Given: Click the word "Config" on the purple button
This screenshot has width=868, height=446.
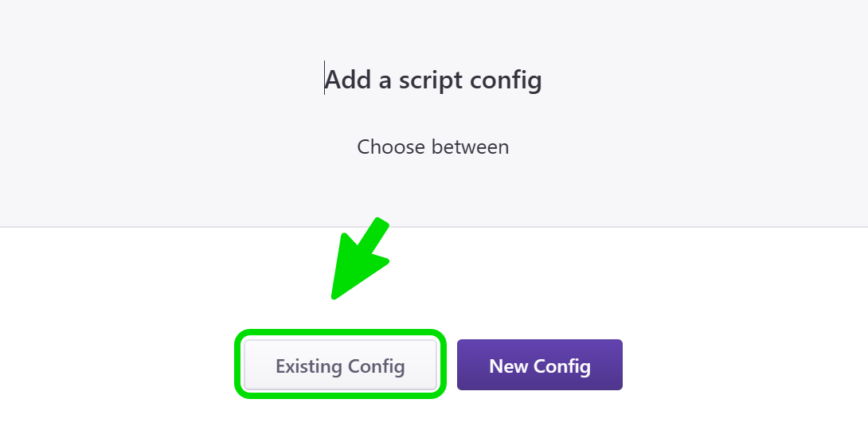Looking at the screenshot, I should 562,366.
